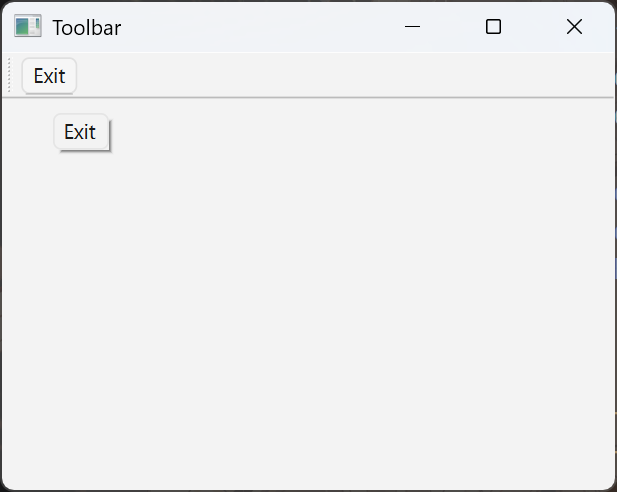Hit the square maximize icon
This screenshot has height=492, width=617.
pos(493,27)
